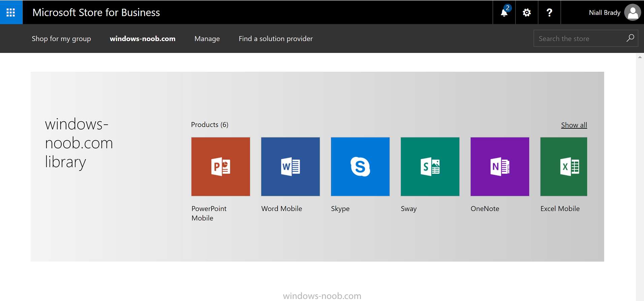This screenshot has width=644, height=301.
Task: Click the search magnifier icon
Action: click(x=630, y=38)
